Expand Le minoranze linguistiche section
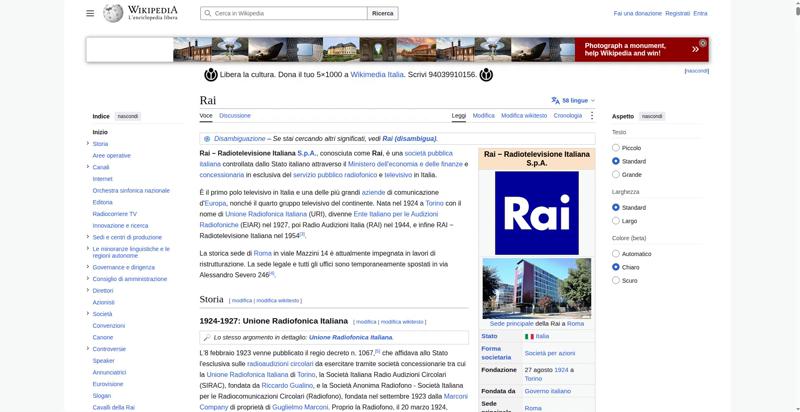The image size is (800, 412). pyautogui.click(x=88, y=248)
